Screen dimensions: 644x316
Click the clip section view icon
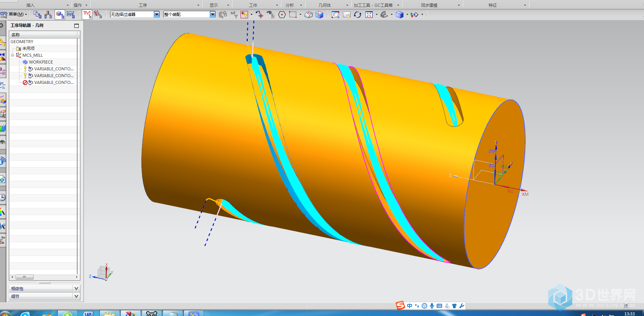tap(415, 15)
